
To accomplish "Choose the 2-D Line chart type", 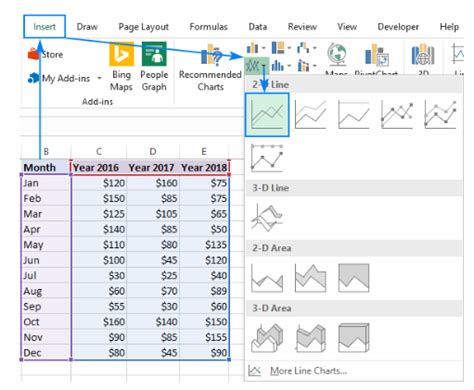I will (267, 115).
